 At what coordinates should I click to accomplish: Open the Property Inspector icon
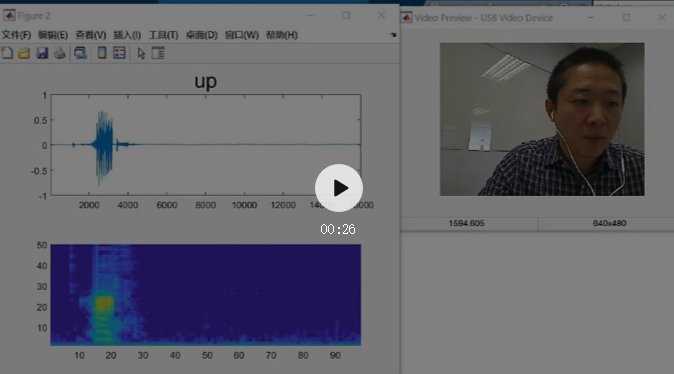[x=158, y=53]
